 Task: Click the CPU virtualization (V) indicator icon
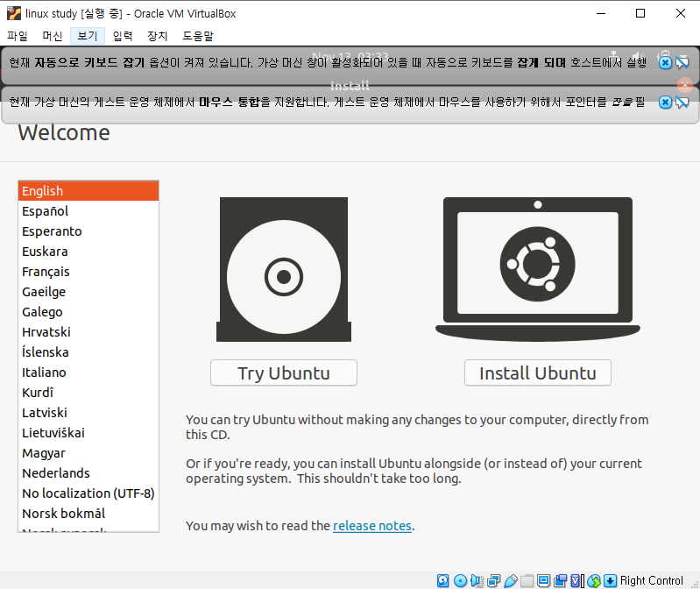tap(576, 580)
